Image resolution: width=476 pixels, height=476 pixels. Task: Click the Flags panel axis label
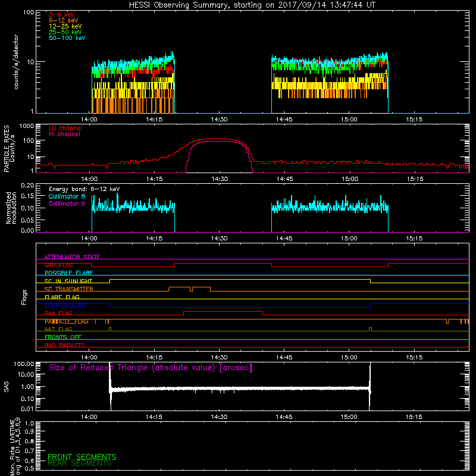(24, 297)
